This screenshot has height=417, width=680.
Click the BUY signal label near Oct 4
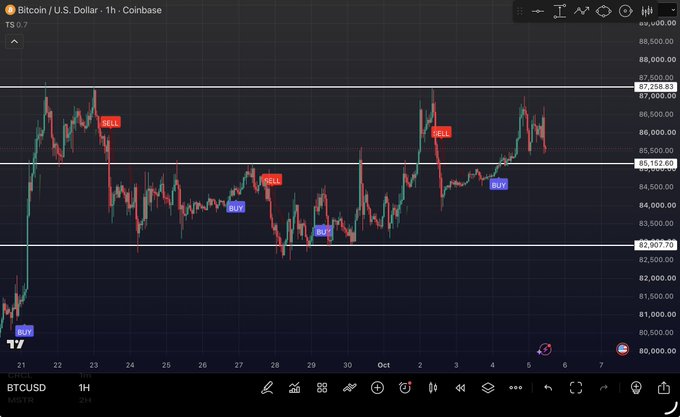(x=499, y=185)
